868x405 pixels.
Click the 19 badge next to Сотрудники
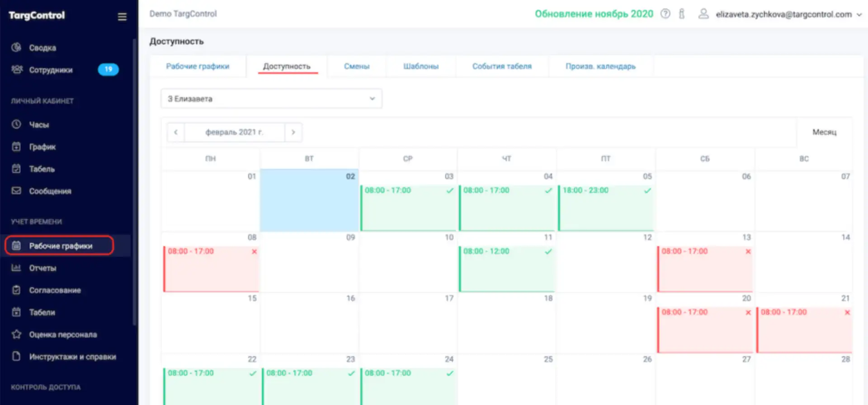click(x=108, y=69)
